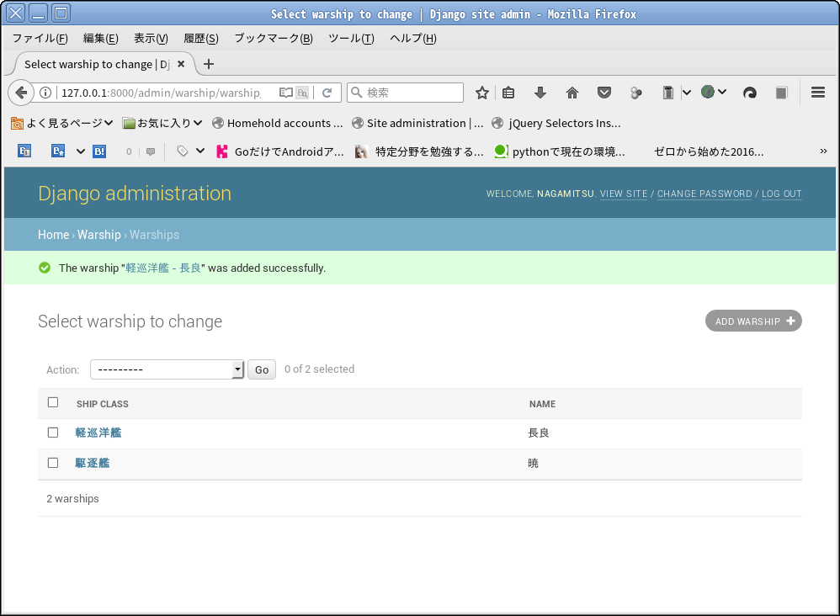Check the box for 軽巡洋艦 row
840x616 pixels.
(53, 433)
